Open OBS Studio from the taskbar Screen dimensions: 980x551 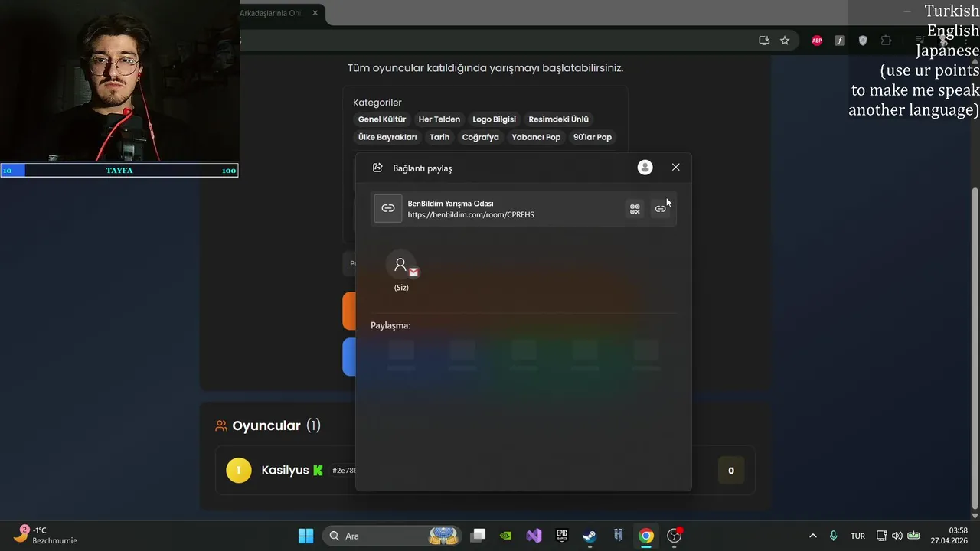tap(675, 536)
